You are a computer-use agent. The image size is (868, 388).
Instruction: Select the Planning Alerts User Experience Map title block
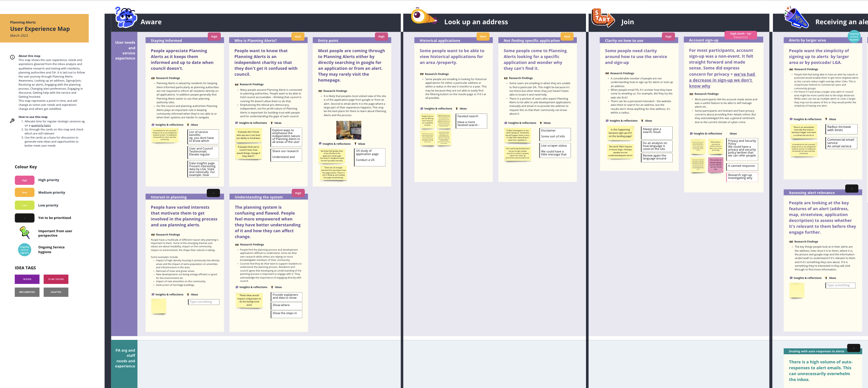(44, 28)
